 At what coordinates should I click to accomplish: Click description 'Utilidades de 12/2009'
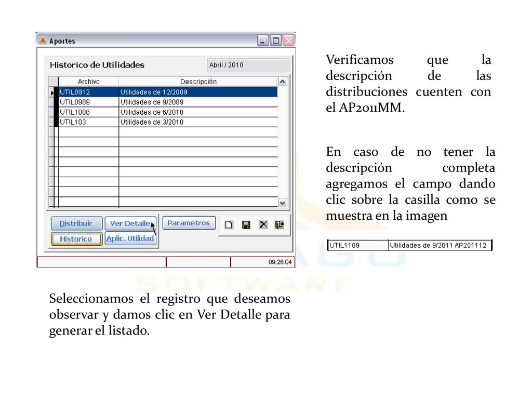pyautogui.click(x=154, y=92)
